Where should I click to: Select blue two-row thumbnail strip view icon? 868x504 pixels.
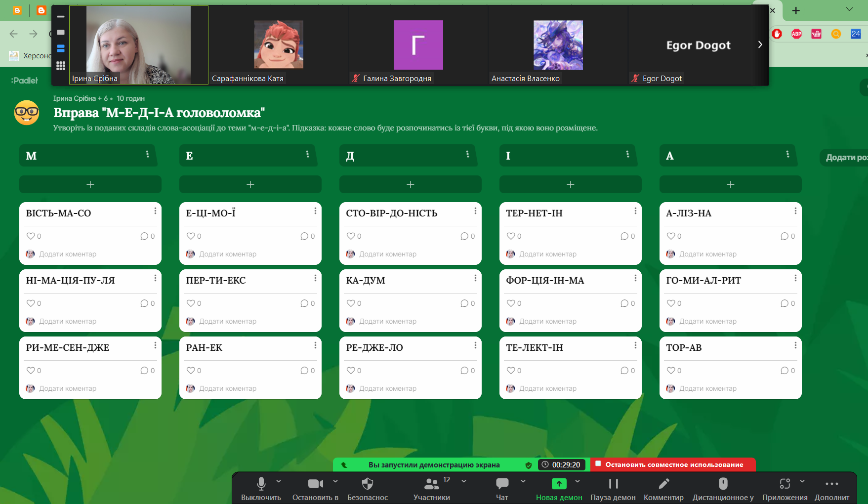coord(61,48)
